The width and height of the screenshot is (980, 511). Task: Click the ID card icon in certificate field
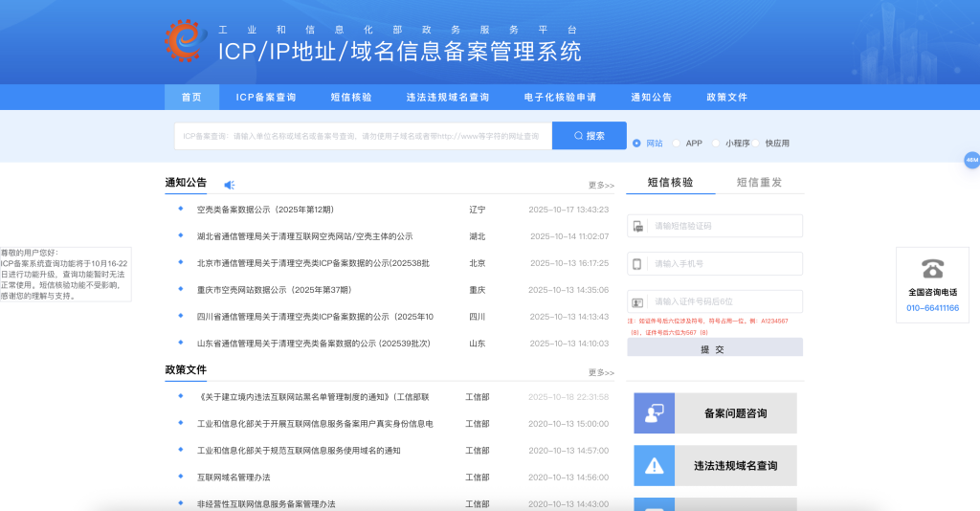(637, 301)
